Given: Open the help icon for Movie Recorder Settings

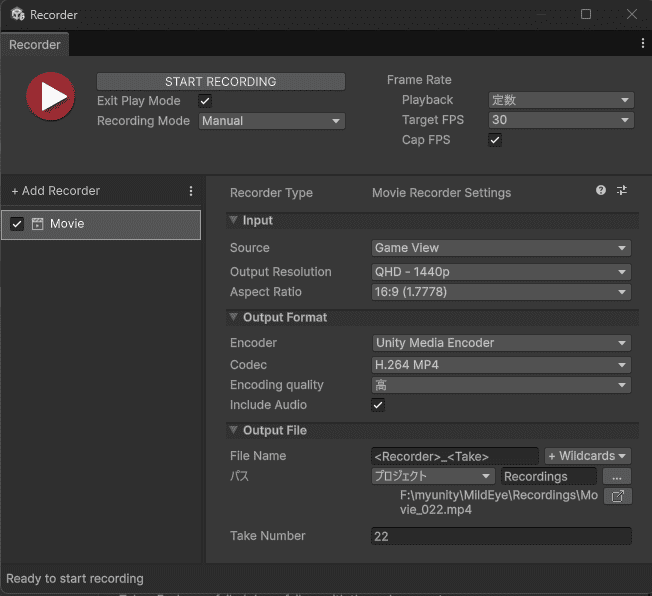Looking at the screenshot, I should click(x=601, y=191).
